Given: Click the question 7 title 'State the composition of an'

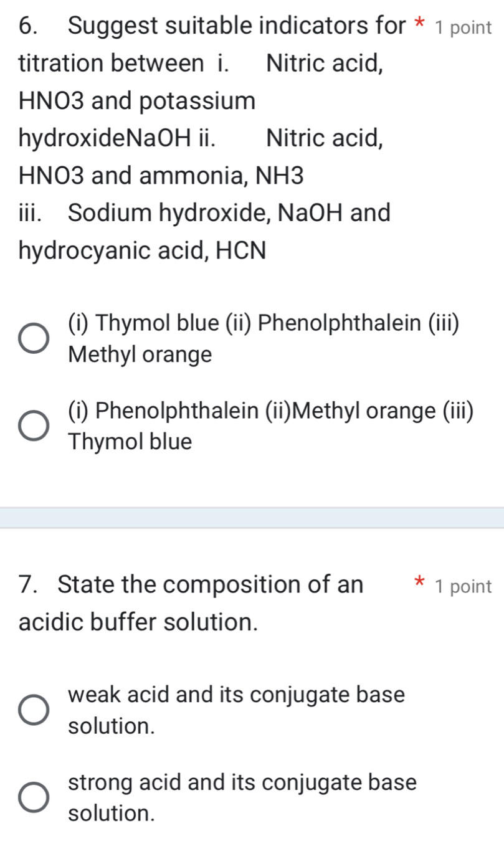Looking at the screenshot, I should click(210, 585).
